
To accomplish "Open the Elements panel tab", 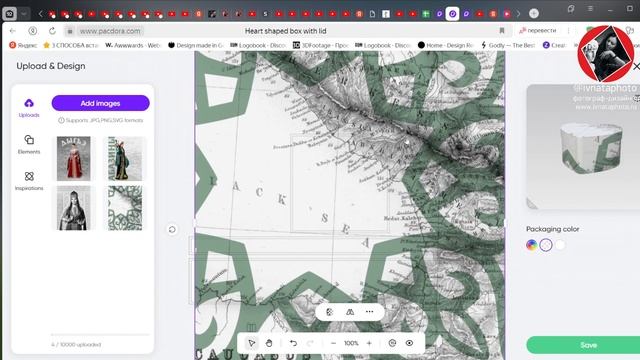I will tap(29, 144).
